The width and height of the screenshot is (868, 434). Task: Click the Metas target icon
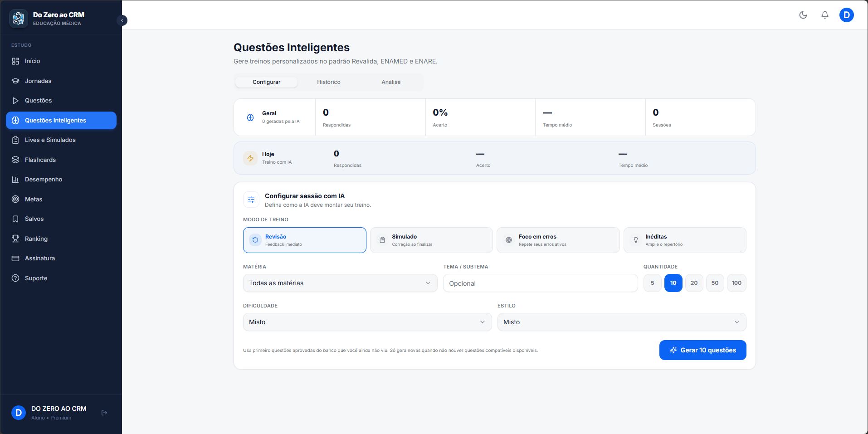15,199
